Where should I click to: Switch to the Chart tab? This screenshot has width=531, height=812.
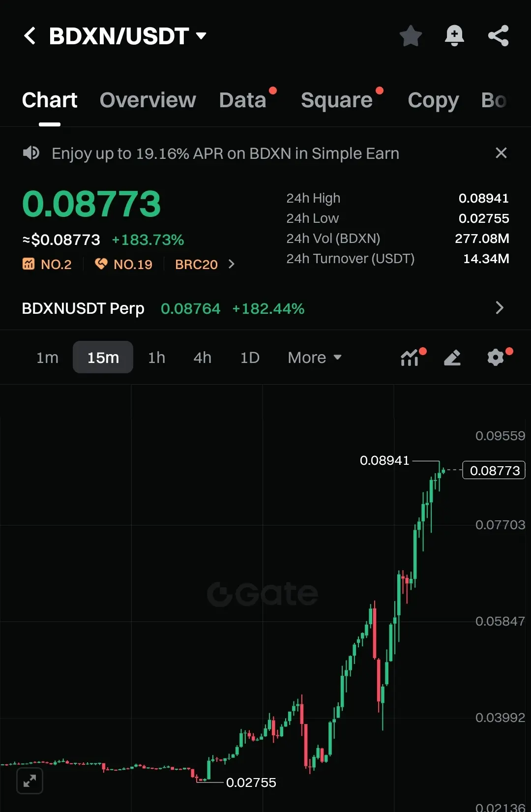point(50,100)
